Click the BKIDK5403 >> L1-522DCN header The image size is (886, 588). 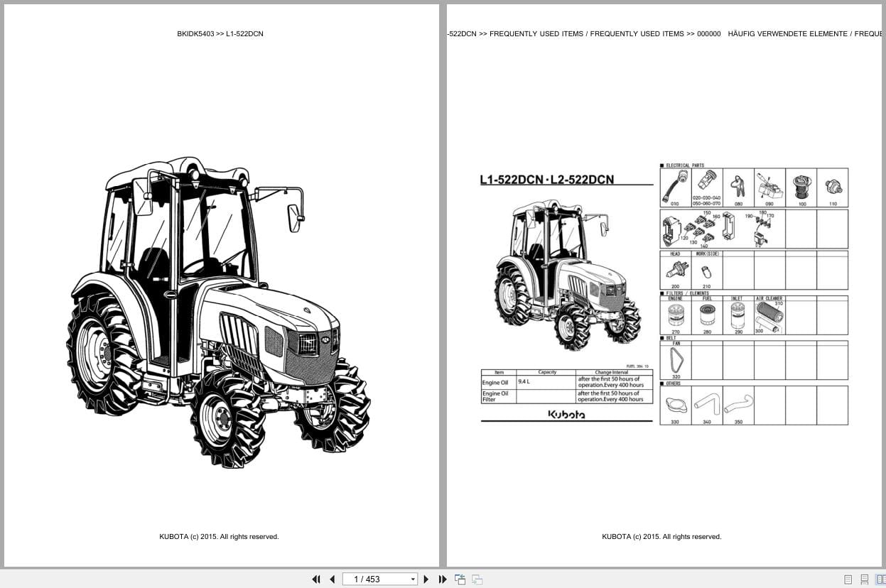[x=220, y=33]
